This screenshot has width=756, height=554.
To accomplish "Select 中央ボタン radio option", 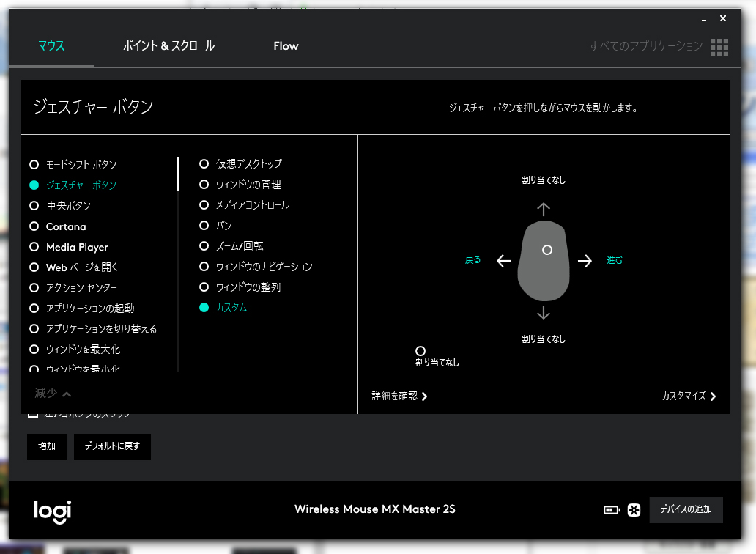I will click(60, 206).
